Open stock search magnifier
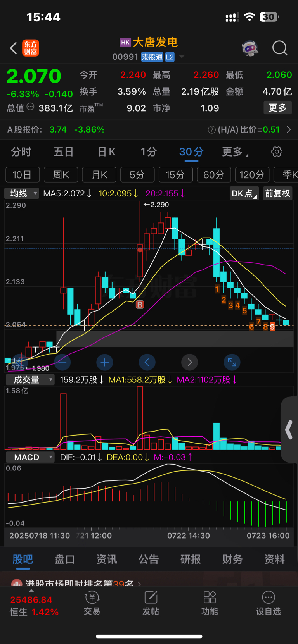The height and width of the screenshot is (644, 298). tap(280, 48)
